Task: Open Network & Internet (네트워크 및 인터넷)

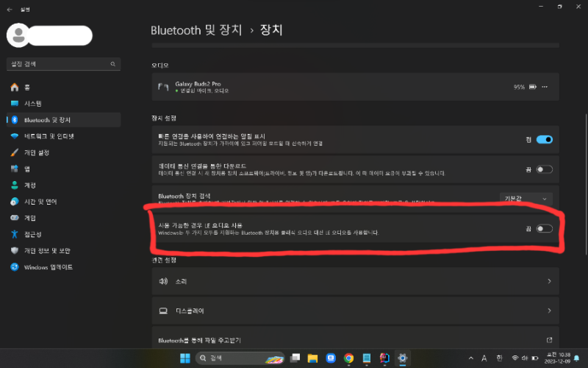Action: coord(63,136)
